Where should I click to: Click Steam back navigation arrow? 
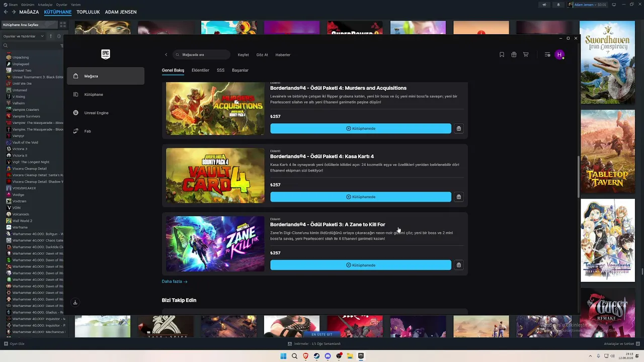point(6,12)
